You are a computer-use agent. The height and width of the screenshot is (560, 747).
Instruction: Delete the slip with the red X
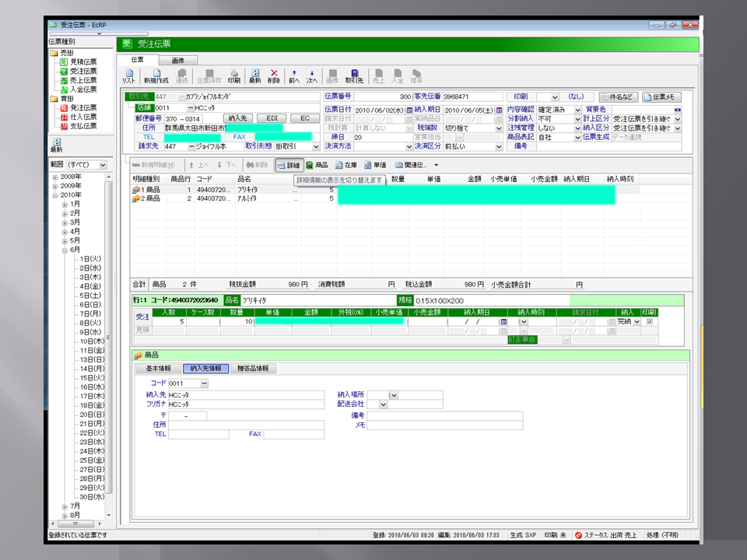point(274,75)
